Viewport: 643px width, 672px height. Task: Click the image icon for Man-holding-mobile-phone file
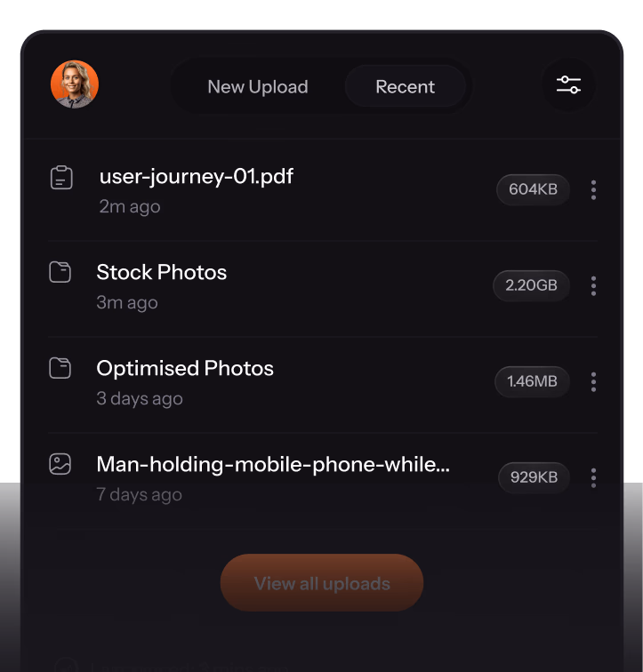click(60, 464)
